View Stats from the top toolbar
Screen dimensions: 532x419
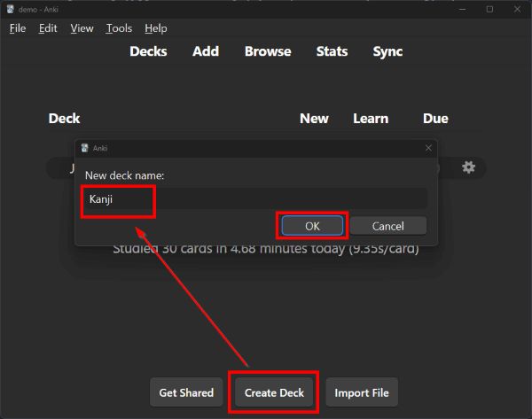[332, 51]
